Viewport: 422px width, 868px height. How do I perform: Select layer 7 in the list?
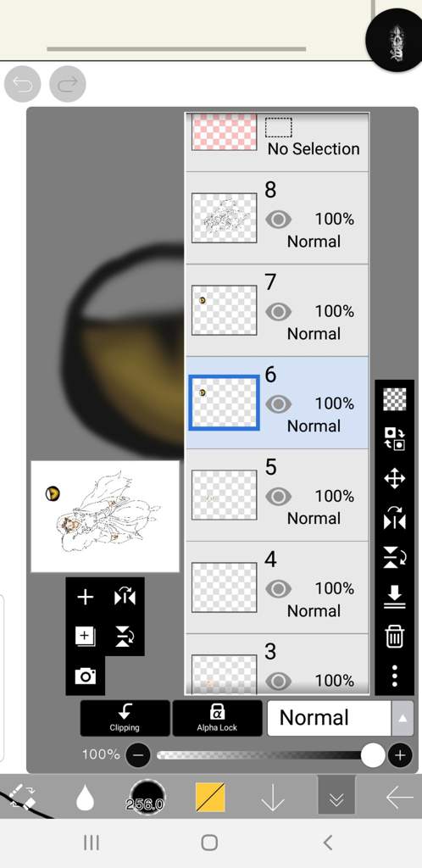pyautogui.click(x=276, y=310)
